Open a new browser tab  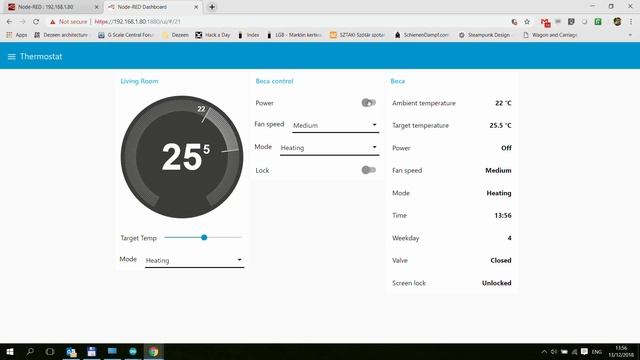(x=212, y=7)
